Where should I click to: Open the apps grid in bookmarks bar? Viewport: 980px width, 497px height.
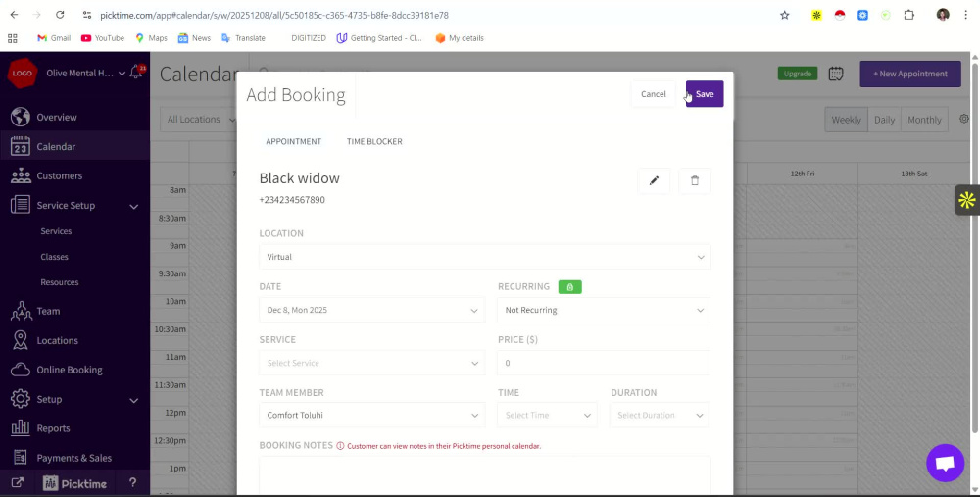point(13,38)
